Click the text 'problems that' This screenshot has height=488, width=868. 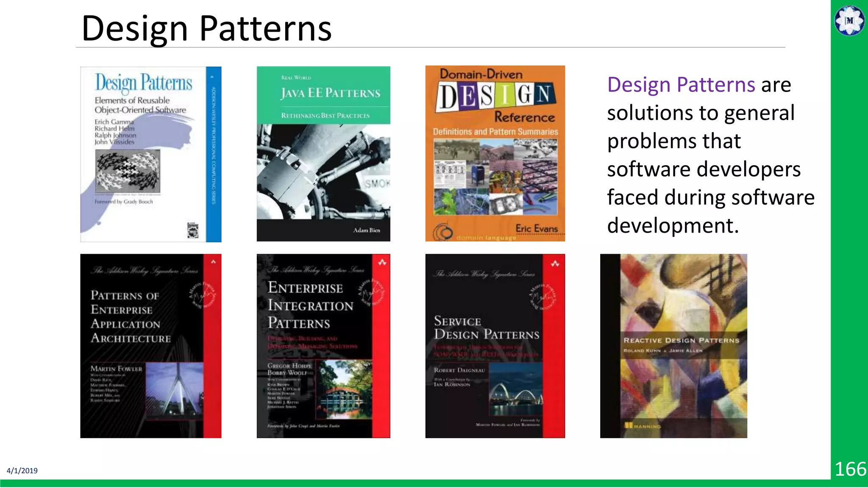click(x=674, y=141)
